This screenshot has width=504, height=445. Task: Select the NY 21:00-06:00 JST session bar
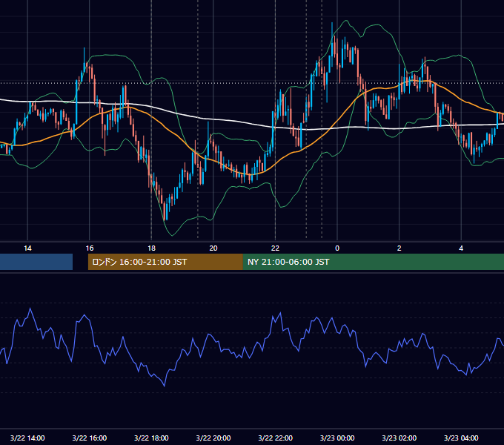click(x=374, y=262)
